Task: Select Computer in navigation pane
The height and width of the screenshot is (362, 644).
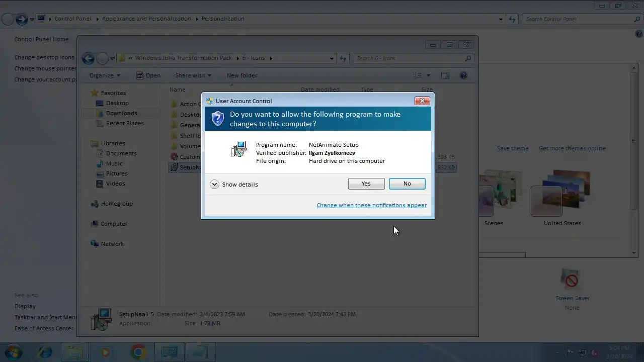Action: click(x=114, y=224)
